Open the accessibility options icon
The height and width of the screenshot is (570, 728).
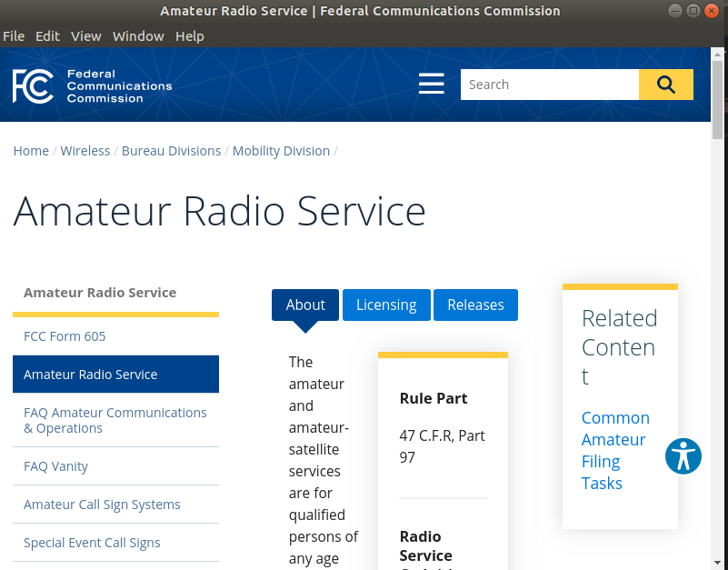683,456
